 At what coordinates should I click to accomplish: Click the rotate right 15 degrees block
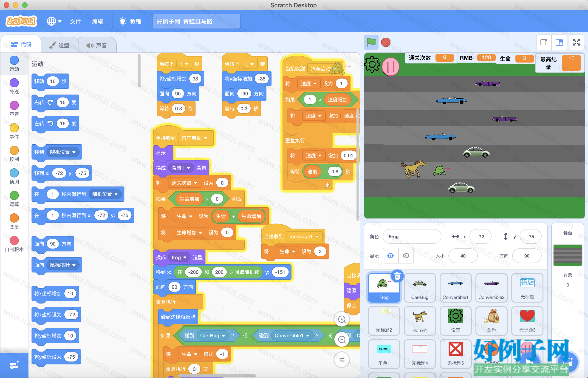click(x=55, y=102)
